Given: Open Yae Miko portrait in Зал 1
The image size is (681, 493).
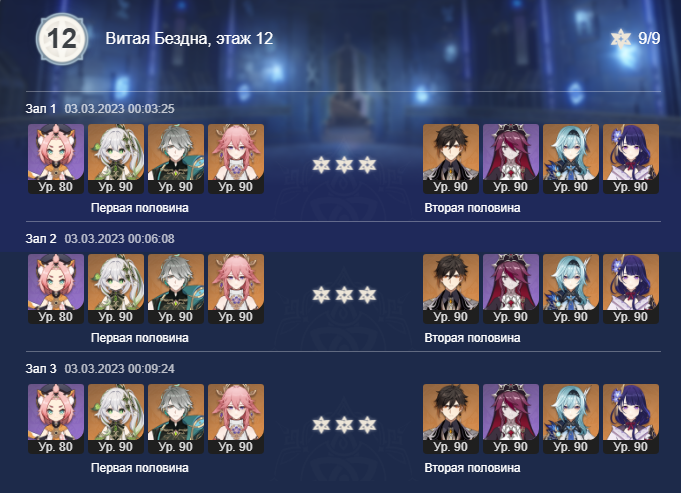Looking at the screenshot, I should [x=236, y=159].
